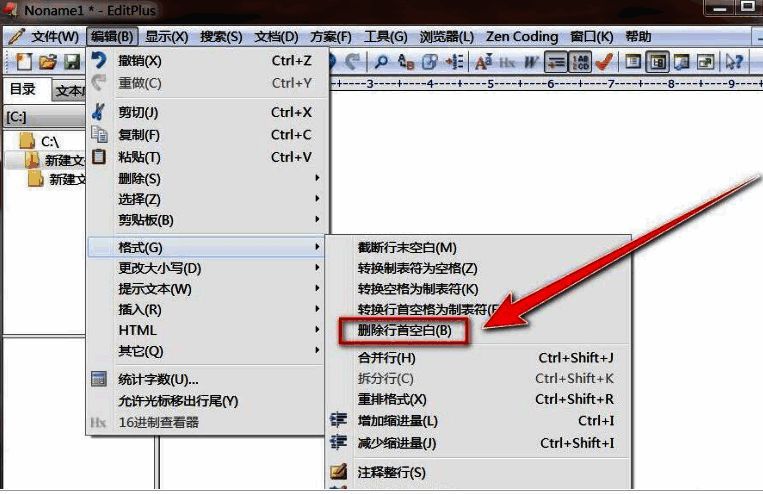
Task: Open the 显示(X) menu
Action: 166,37
